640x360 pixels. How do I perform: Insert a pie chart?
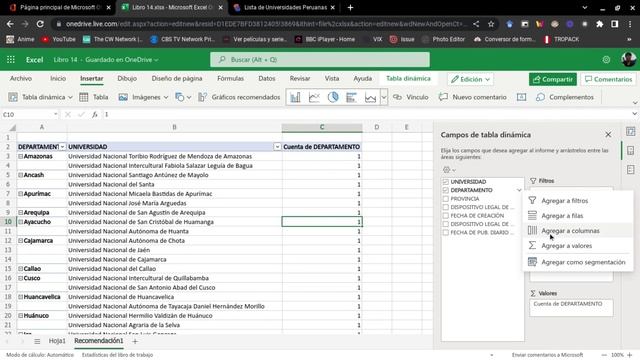pos(333,97)
